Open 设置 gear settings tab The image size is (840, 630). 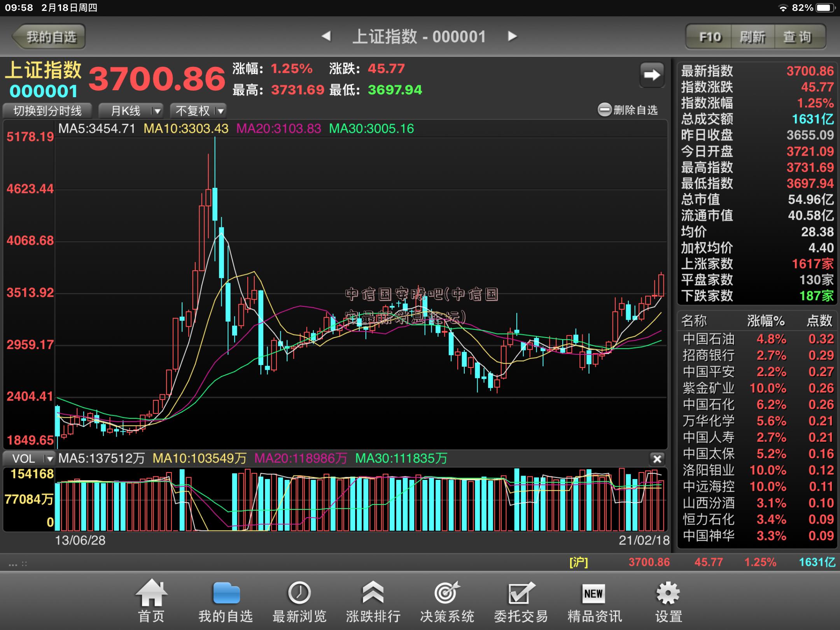668,602
